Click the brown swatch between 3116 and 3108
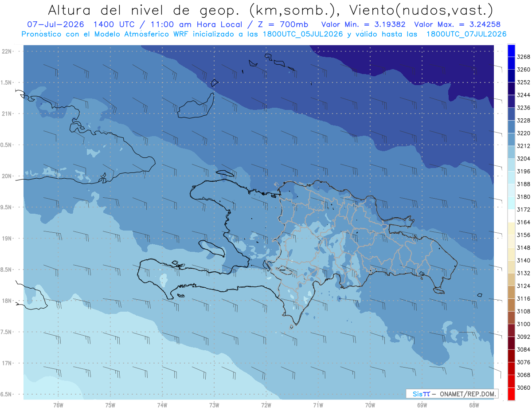The height and width of the screenshot is (411, 532). tap(511, 305)
